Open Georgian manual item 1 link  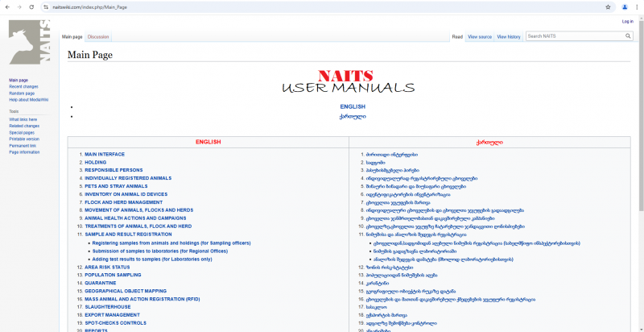(x=392, y=155)
